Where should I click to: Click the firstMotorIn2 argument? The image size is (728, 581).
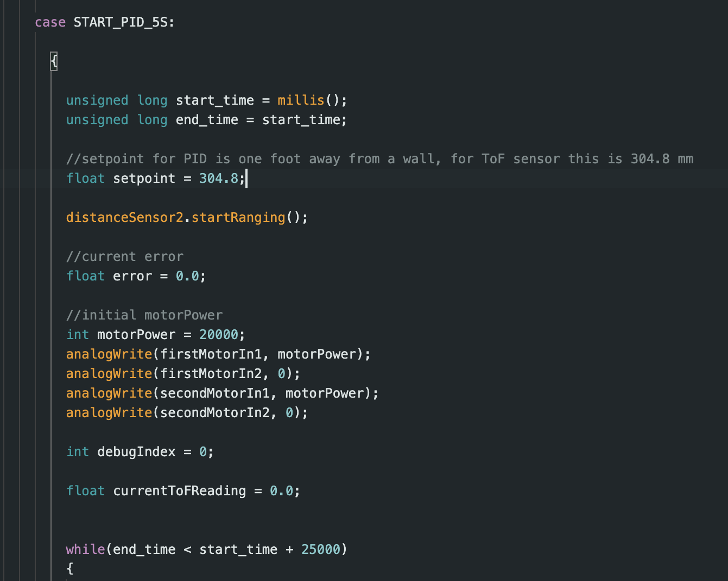click(x=211, y=374)
